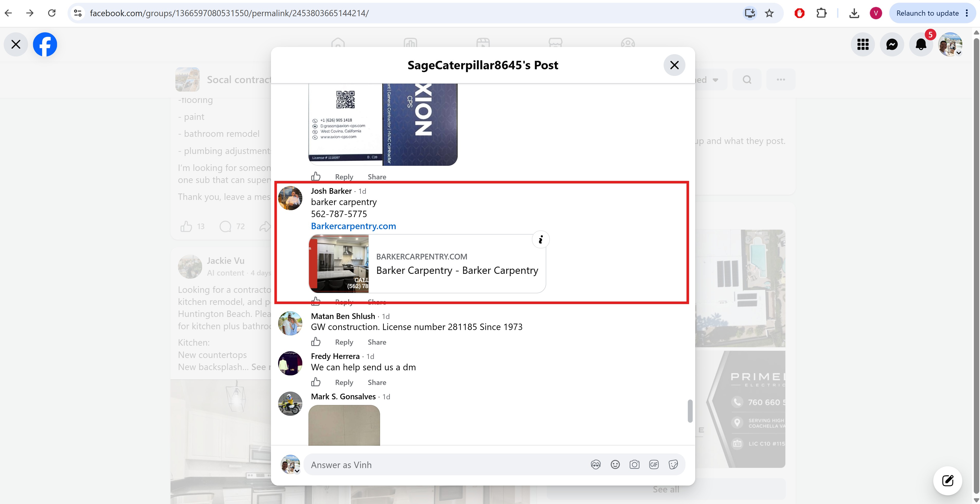Viewport: 980px width, 504px height.
Task: Open Josh Barker's profile name
Action: (331, 191)
